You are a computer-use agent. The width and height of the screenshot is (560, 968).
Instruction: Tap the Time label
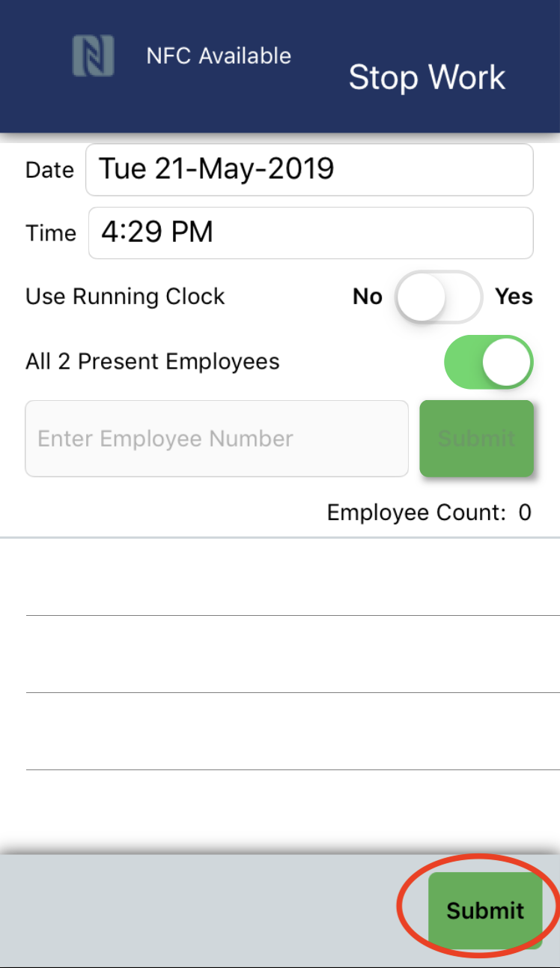(51, 234)
